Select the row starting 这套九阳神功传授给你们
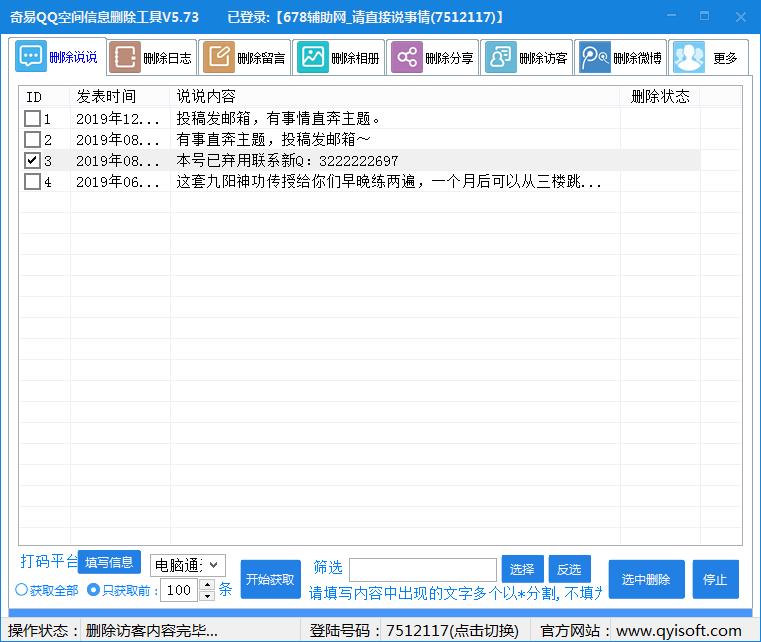 [360, 182]
